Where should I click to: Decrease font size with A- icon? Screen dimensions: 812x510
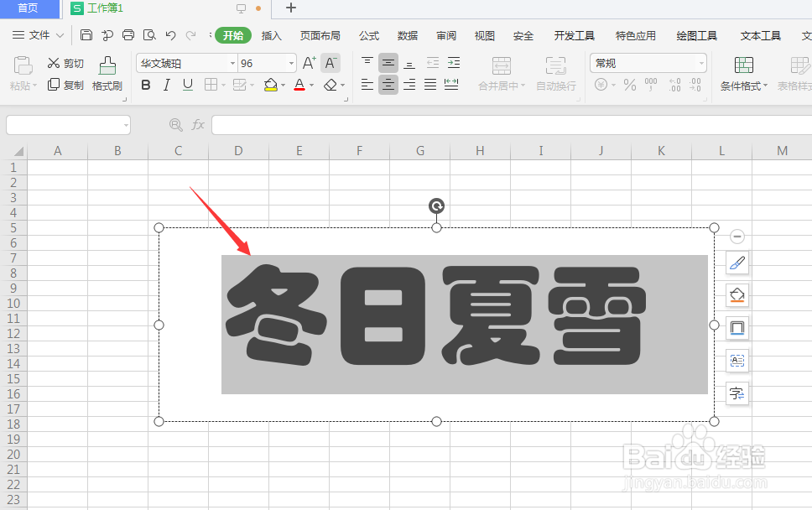click(x=331, y=63)
